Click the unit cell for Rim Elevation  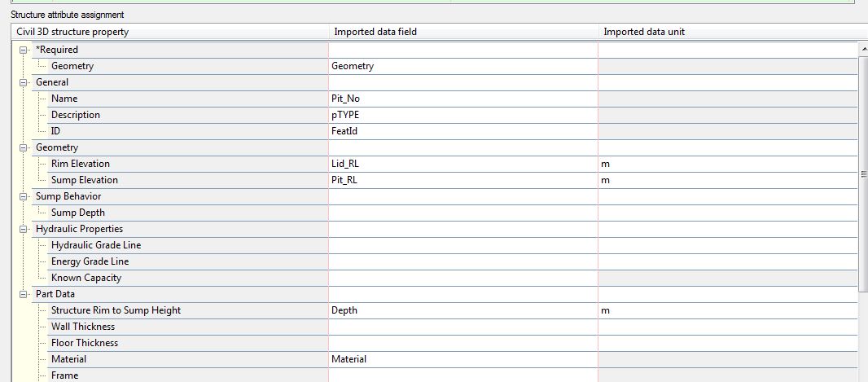(728, 164)
